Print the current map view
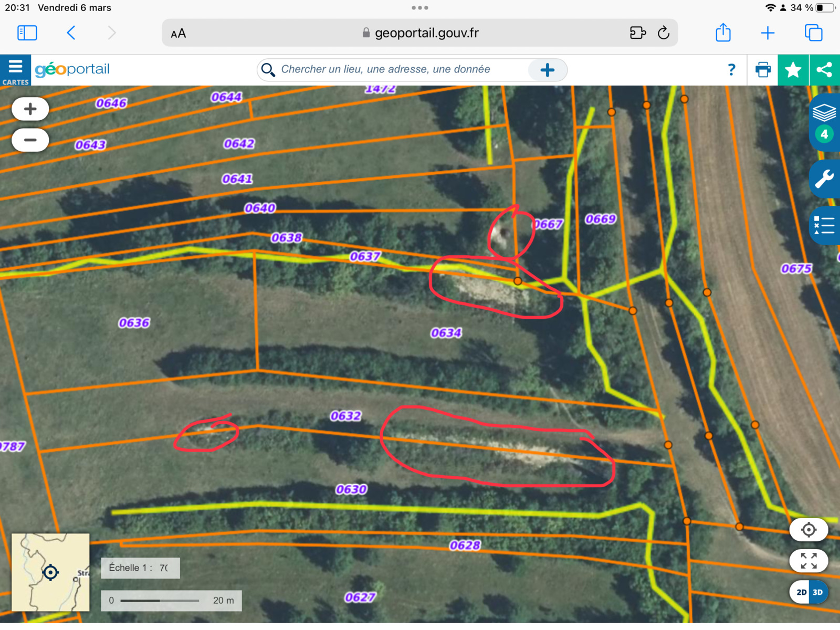Viewport: 840px width, 630px height. coord(762,70)
